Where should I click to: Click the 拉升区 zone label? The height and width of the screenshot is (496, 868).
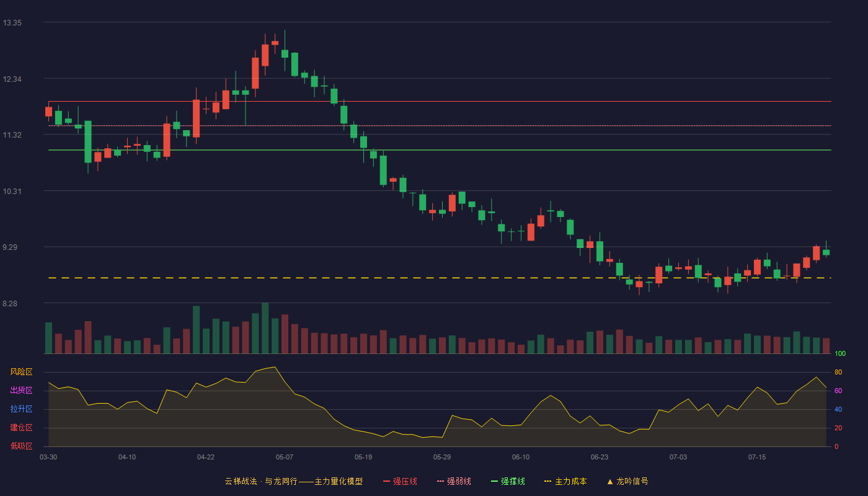pos(21,409)
